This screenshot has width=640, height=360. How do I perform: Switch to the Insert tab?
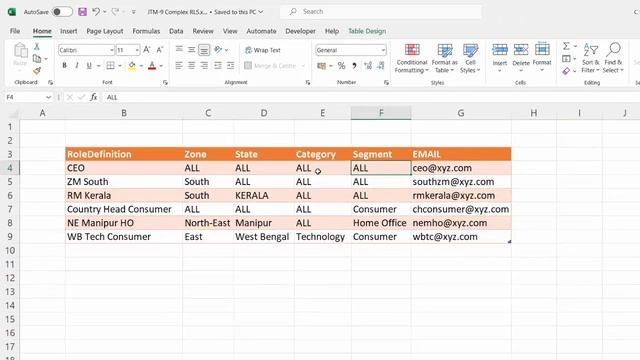click(x=69, y=31)
